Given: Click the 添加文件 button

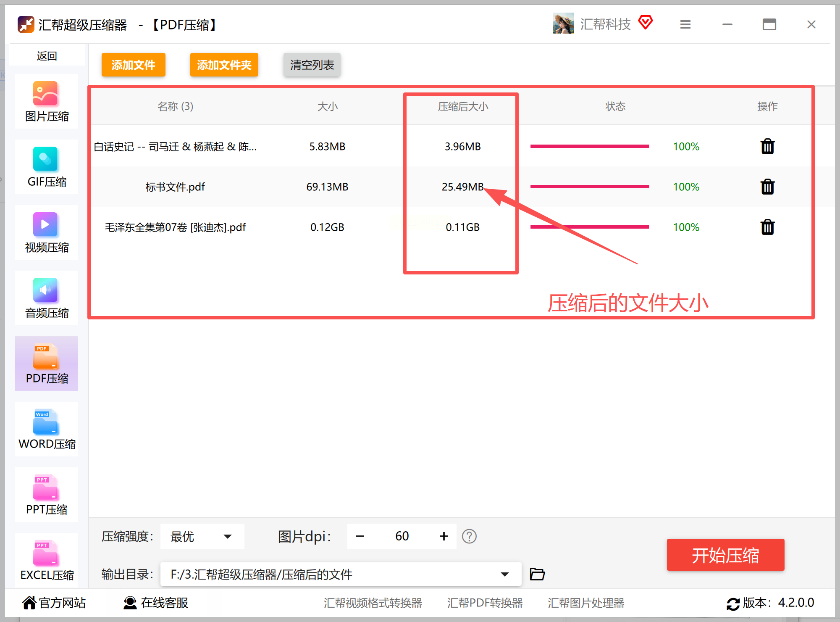Looking at the screenshot, I should [133, 65].
